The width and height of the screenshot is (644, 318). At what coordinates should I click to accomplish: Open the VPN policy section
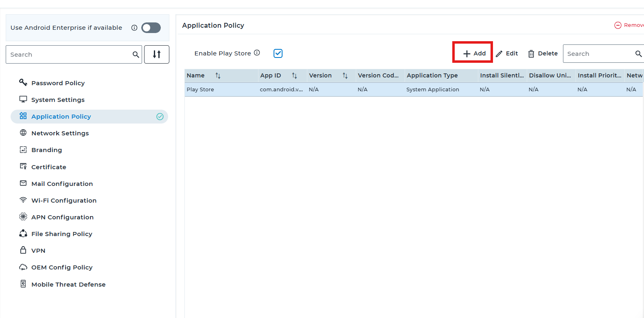pyautogui.click(x=38, y=251)
